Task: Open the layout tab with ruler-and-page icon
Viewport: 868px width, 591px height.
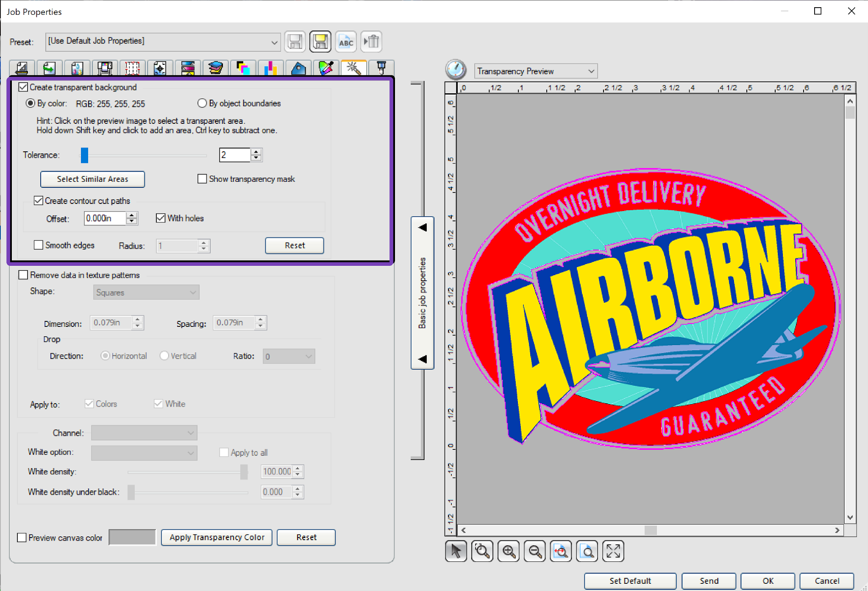Action: point(22,68)
